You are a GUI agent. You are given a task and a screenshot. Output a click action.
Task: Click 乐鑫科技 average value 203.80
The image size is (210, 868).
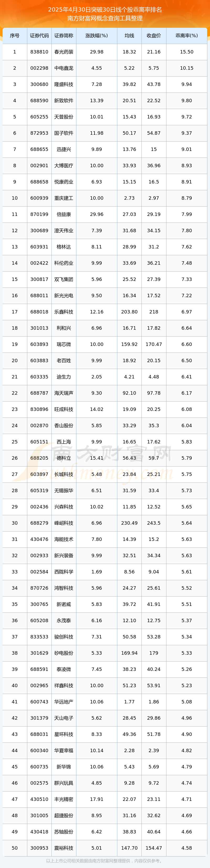click(x=129, y=312)
